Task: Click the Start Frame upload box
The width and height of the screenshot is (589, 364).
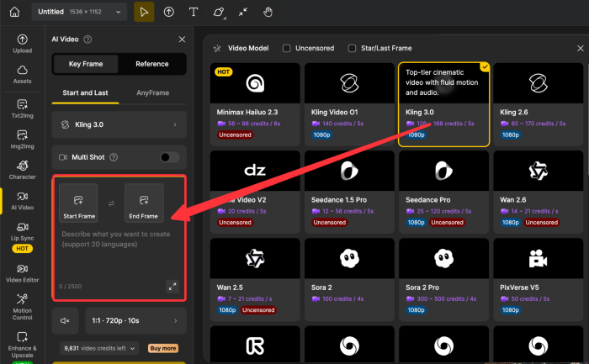Action: click(x=78, y=203)
